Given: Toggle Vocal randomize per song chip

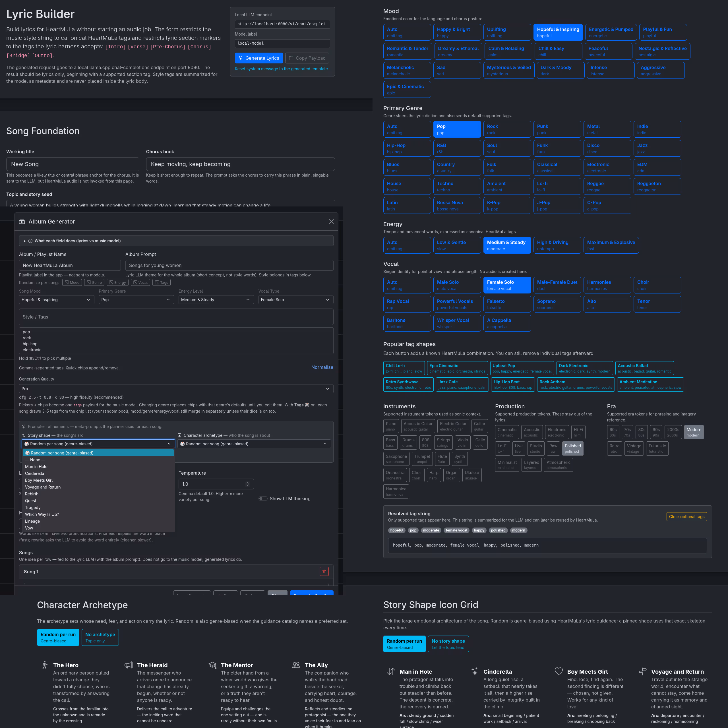Looking at the screenshot, I should click(140, 283).
